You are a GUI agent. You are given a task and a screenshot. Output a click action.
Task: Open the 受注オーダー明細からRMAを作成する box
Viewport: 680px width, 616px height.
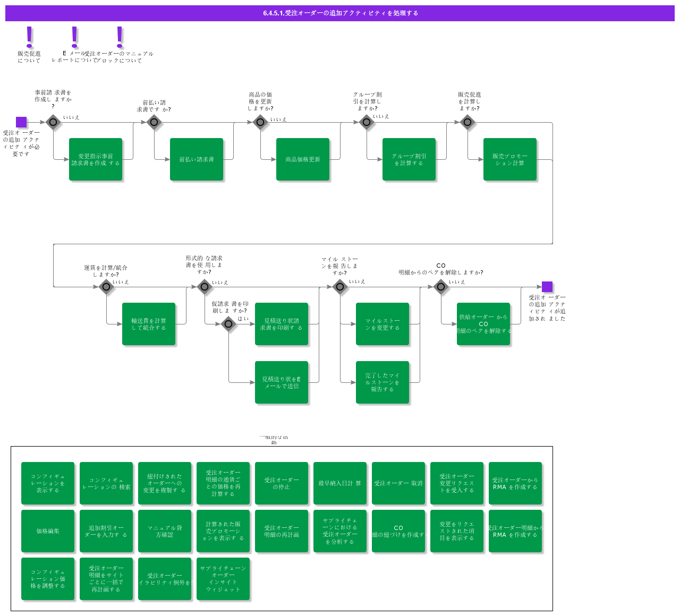coord(515,531)
